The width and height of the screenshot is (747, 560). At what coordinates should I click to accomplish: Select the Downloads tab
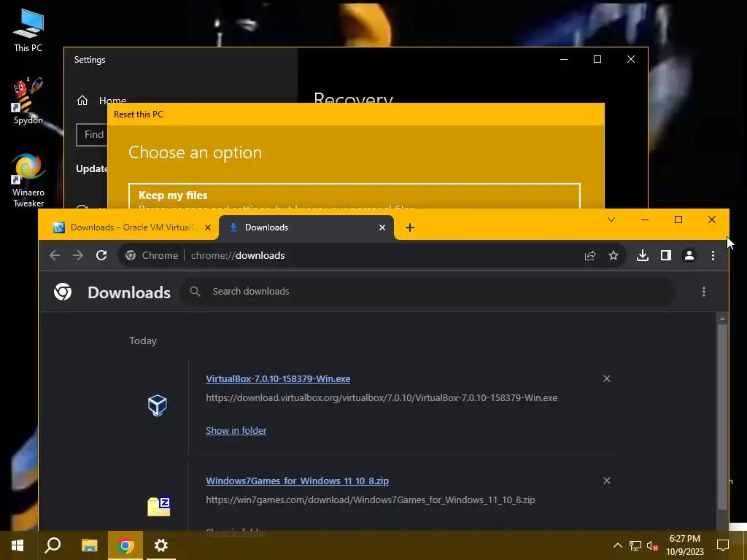point(306,227)
